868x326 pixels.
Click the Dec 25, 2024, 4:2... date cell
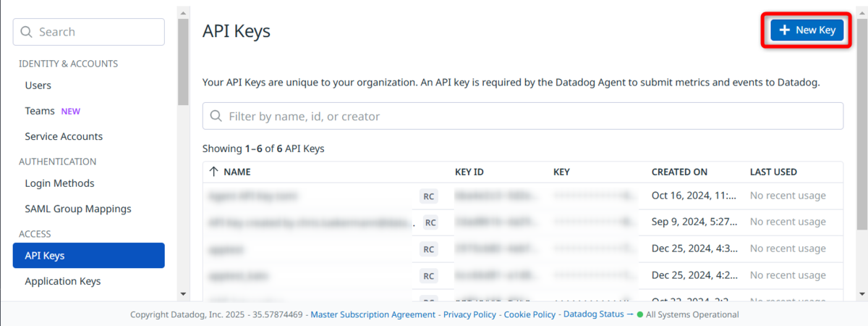coord(694,275)
